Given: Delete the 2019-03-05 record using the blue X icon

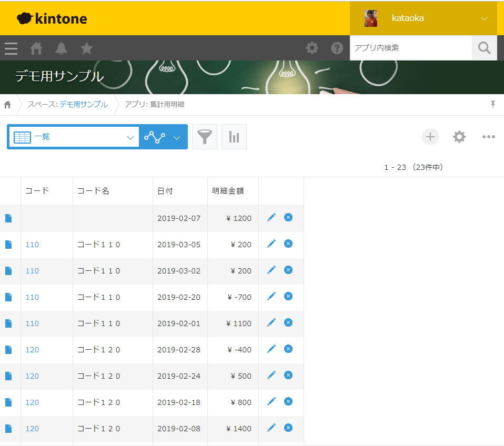Looking at the screenshot, I should (288, 243).
